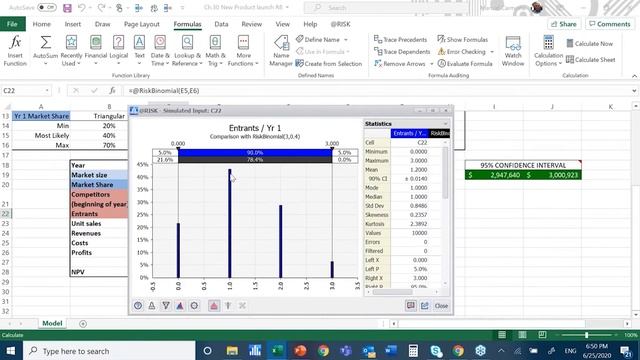
Task: Open the Calculator app in the taskbar
Action: tap(413, 351)
